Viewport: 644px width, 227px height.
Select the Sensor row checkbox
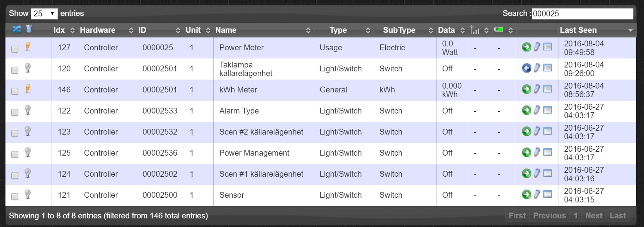click(15, 197)
